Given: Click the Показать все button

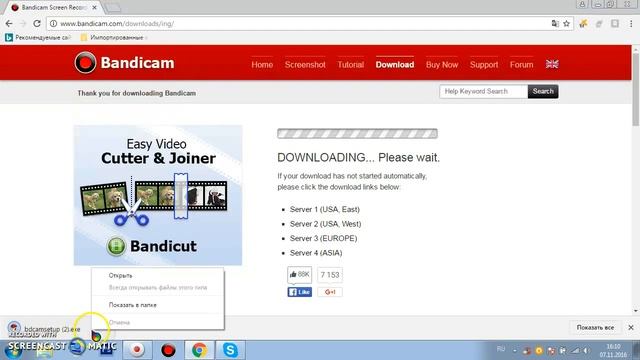Looking at the screenshot, I should tap(595, 327).
